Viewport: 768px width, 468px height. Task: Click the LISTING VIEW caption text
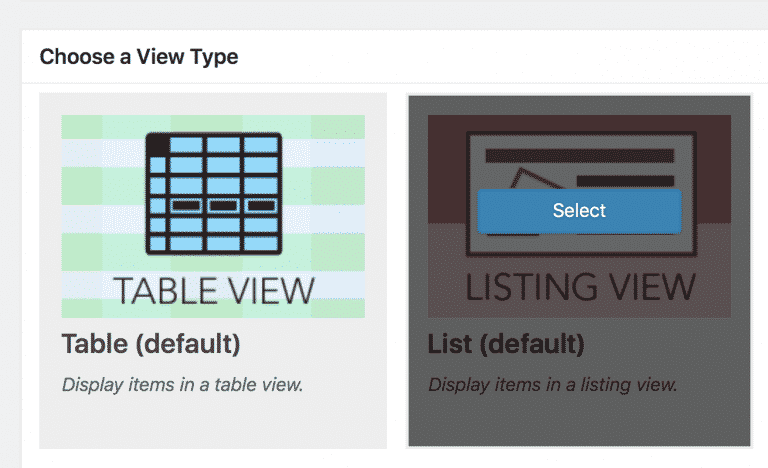(580, 287)
